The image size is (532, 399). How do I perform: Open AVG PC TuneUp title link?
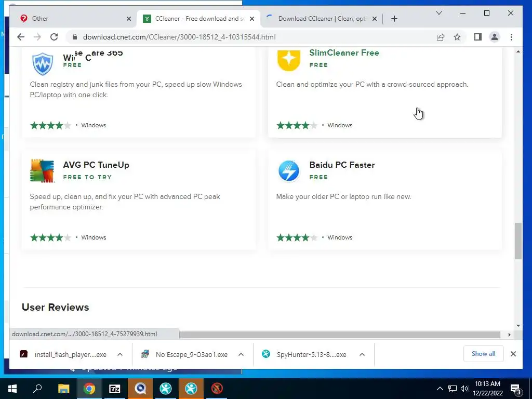[x=96, y=165]
